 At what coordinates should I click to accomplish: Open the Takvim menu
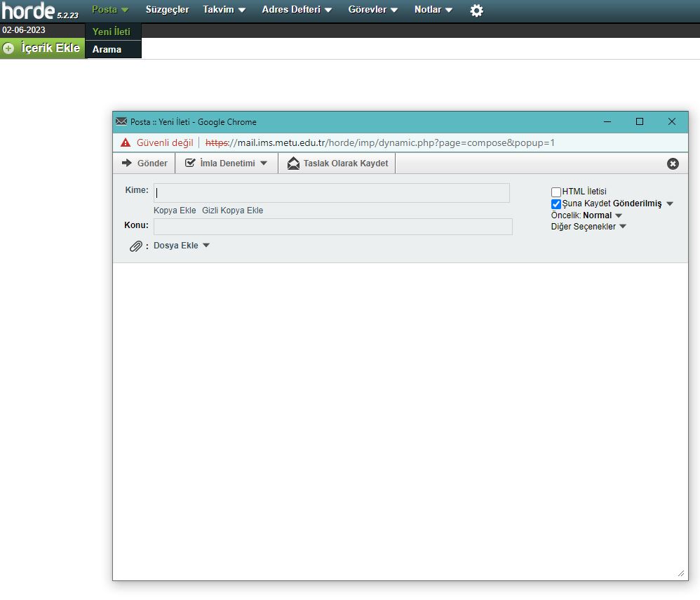click(224, 10)
